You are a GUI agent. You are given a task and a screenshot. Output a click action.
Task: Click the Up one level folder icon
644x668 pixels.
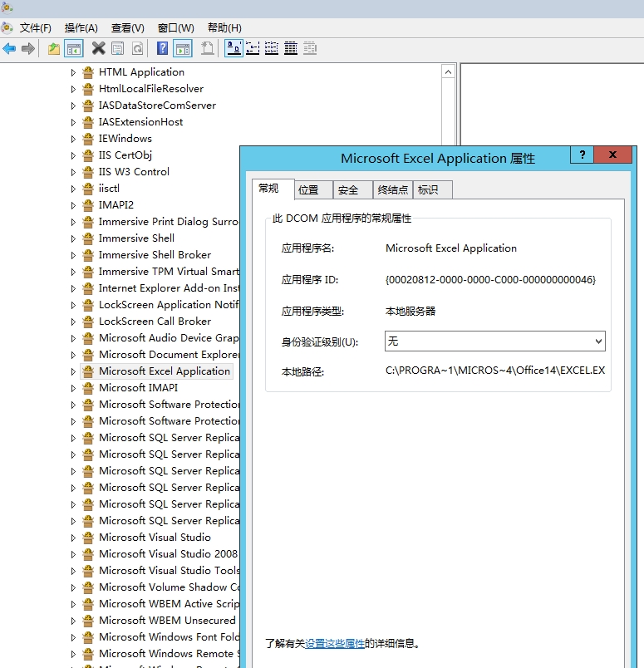coord(54,48)
